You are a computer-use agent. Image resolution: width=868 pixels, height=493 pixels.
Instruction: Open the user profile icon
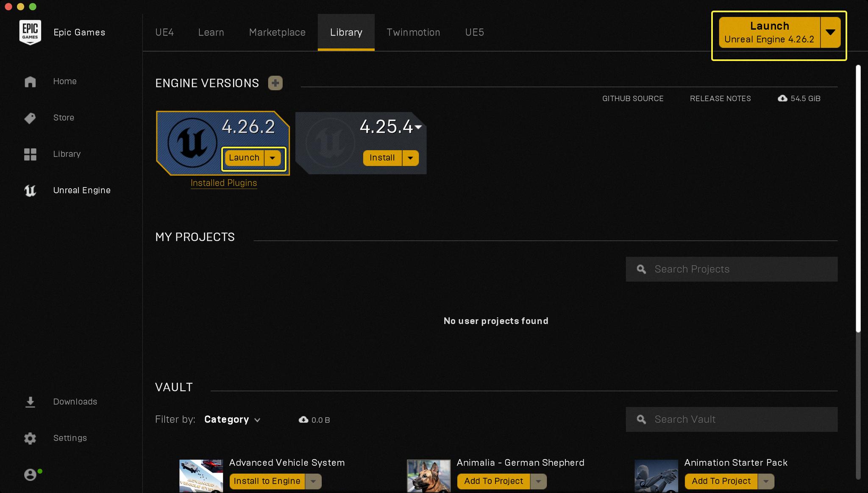point(30,474)
